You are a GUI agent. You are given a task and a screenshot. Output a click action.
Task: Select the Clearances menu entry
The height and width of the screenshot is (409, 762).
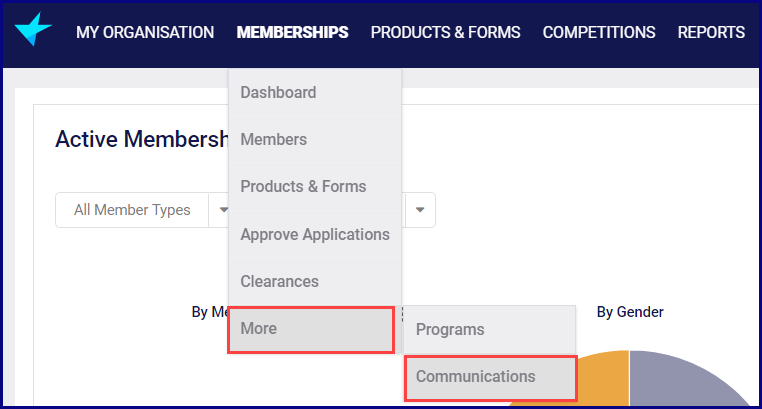click(279, 281)
